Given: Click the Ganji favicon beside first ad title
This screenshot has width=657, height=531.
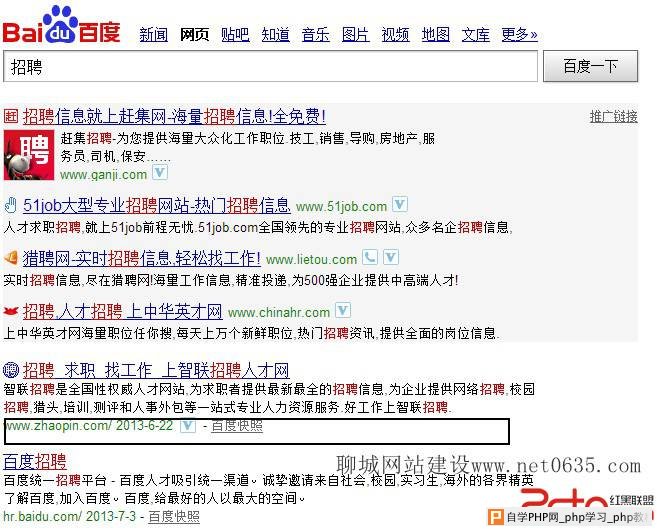Looking at the screenshot, I should tap(11, 116).
